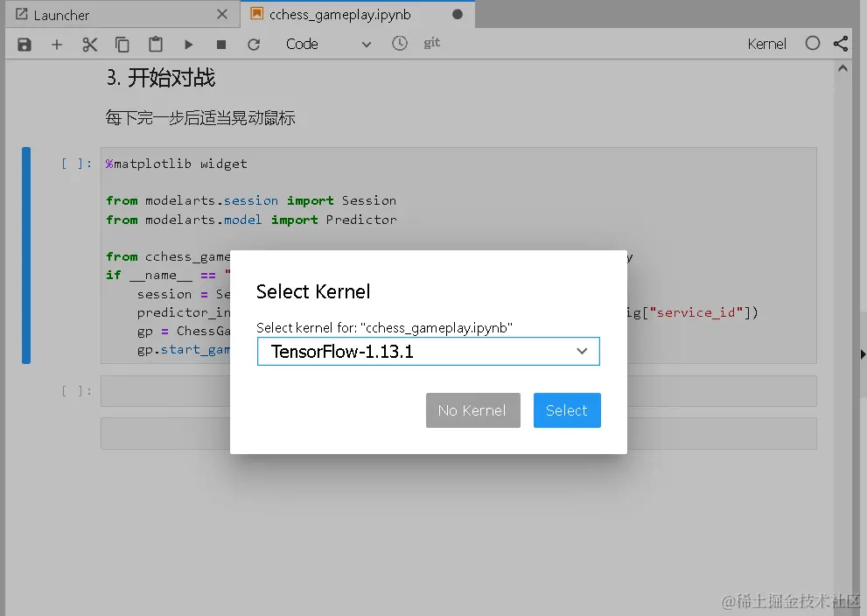867x616 pixels.
Task: Click the kernel status circle indicator
Action: tap(812, 43)
